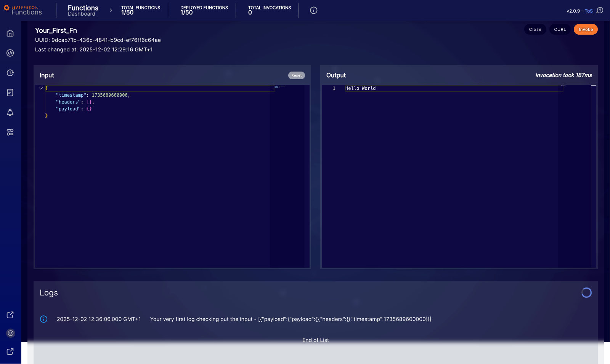Click the feedback smiley icon in sidebar
This screenshot has width=610, height=364.
(10, 333)
